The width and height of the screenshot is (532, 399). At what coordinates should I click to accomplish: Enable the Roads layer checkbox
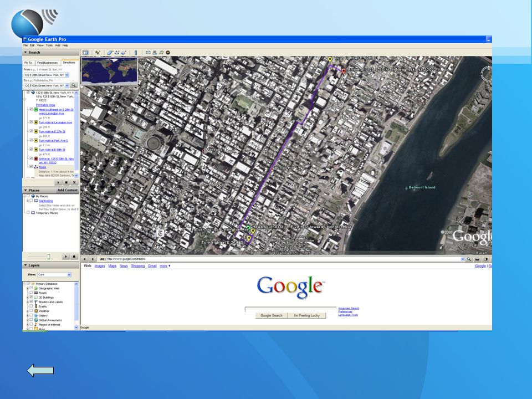(31, 293)
